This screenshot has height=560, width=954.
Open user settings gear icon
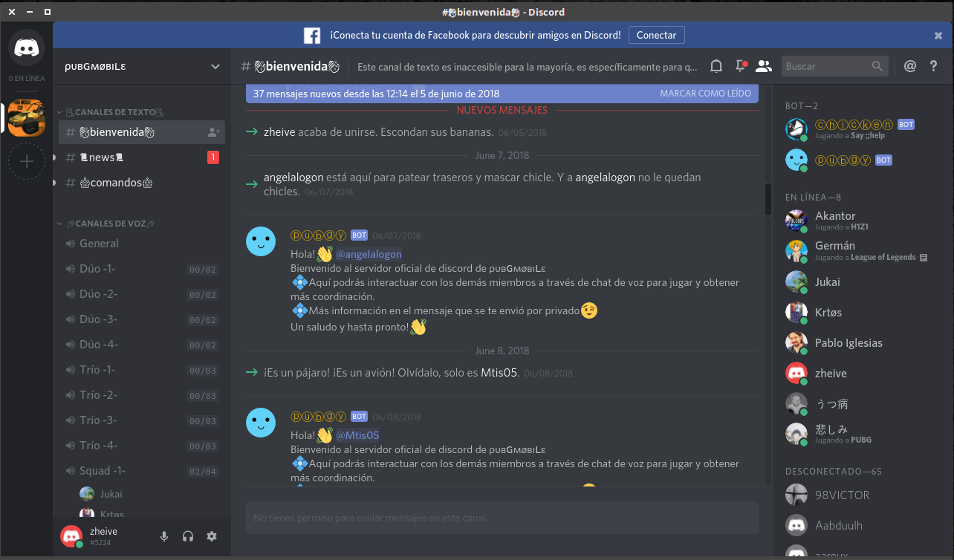click(x=212, y=536)
